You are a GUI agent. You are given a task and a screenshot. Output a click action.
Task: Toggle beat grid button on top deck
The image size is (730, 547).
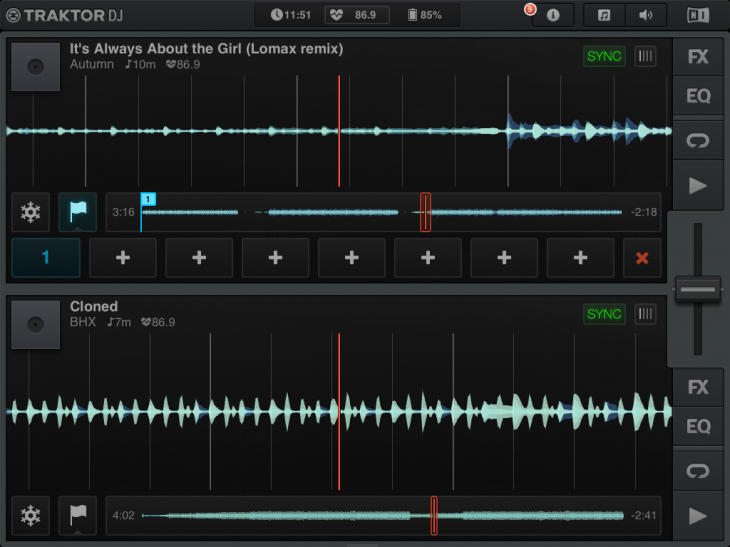point(646,56)
